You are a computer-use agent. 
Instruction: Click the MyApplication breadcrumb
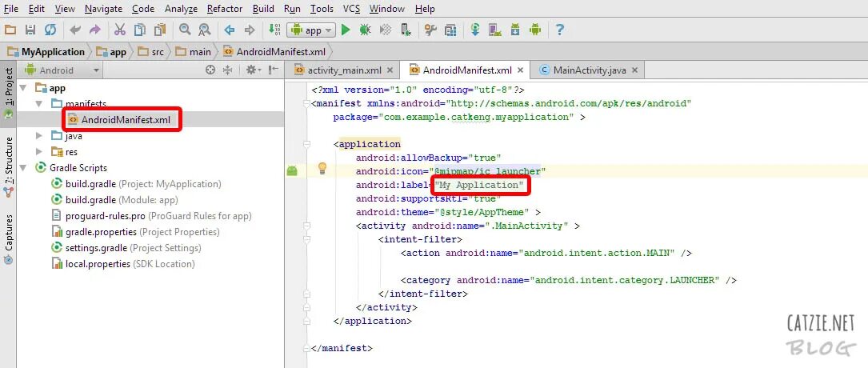point(46,52)
